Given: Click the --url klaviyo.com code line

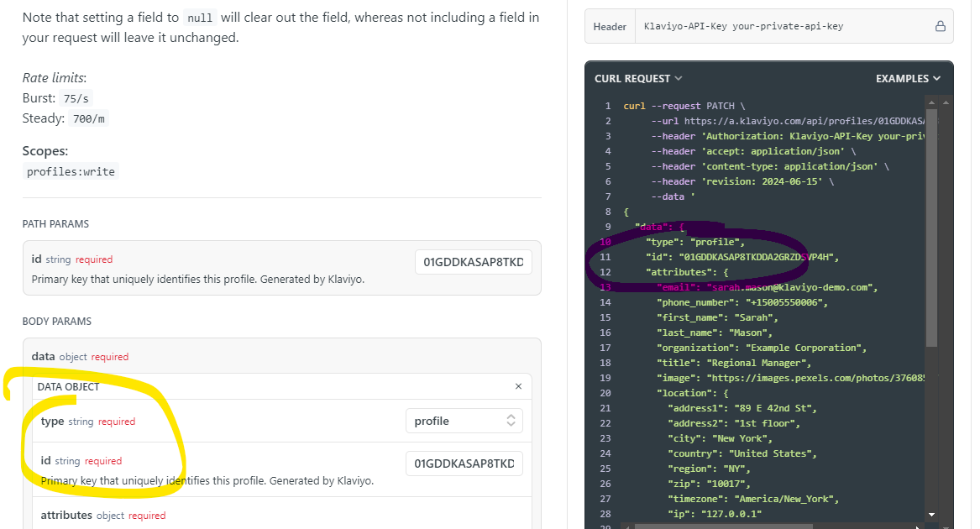Looking at the screenshot, I should coord(789,121).
